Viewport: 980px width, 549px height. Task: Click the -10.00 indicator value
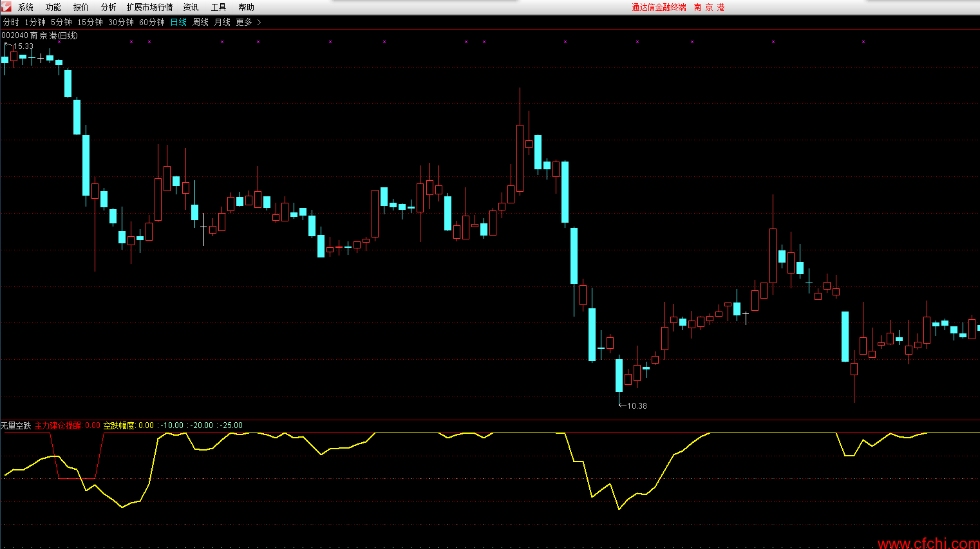click(x=173, y=425)
